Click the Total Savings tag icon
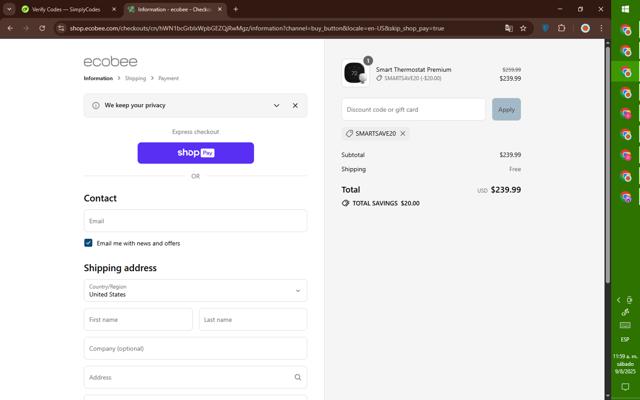 (x=345, y=203)
